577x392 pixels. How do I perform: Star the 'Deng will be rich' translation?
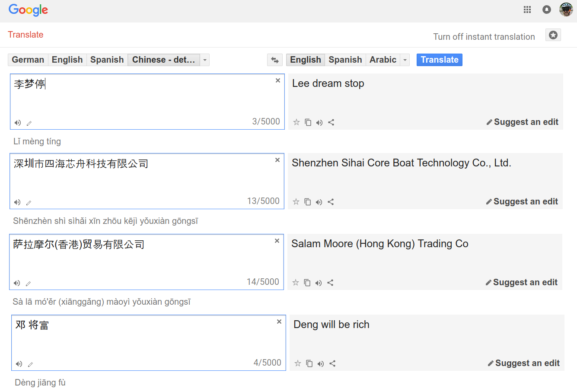(x=298, y=363)
